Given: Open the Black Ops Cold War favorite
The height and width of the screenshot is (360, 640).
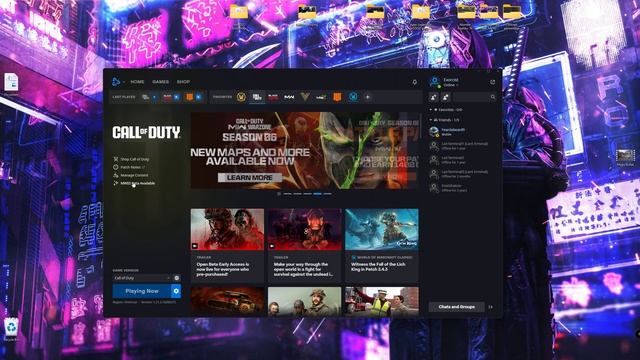Looking at the screenshot, I should click(x=273, y=97).
